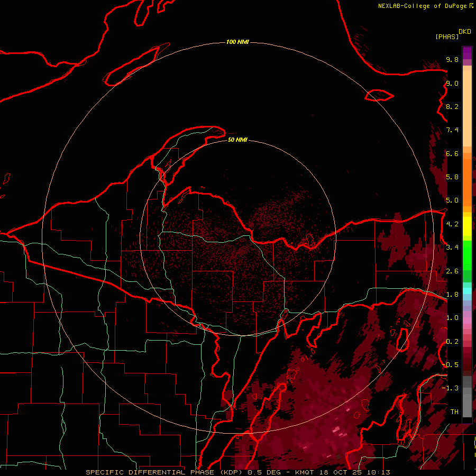Click the 8.2 scale value

click(452, 106)
